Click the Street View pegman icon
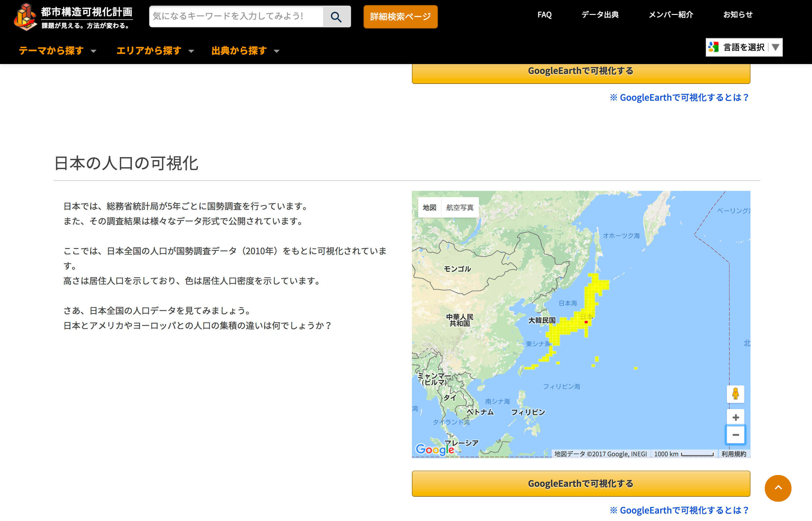Screen dimensions: 812x521 [735, 394]
